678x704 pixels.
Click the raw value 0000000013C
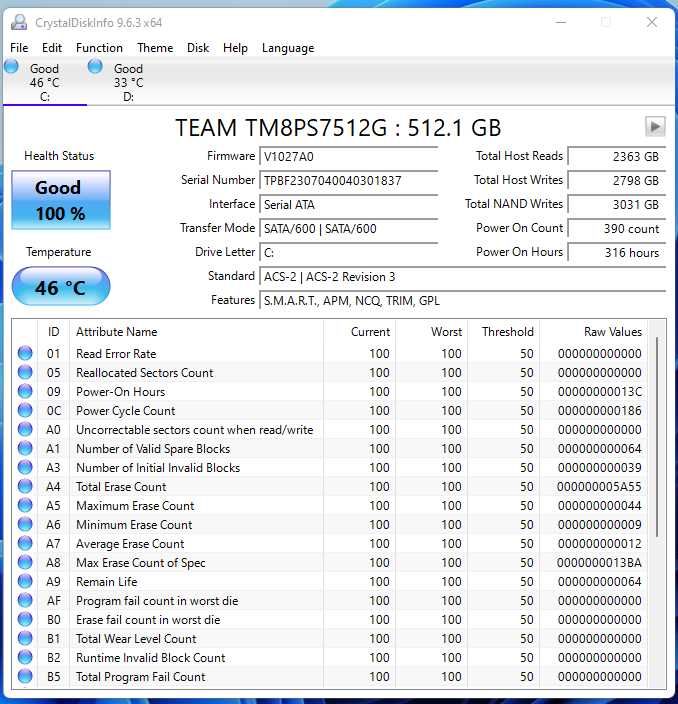point(599,392)
